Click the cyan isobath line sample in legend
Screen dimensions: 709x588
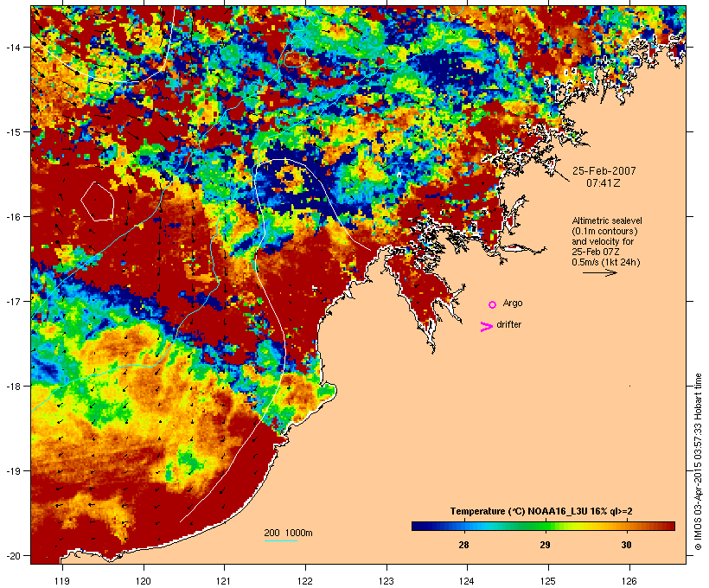(x=281, y=540)
